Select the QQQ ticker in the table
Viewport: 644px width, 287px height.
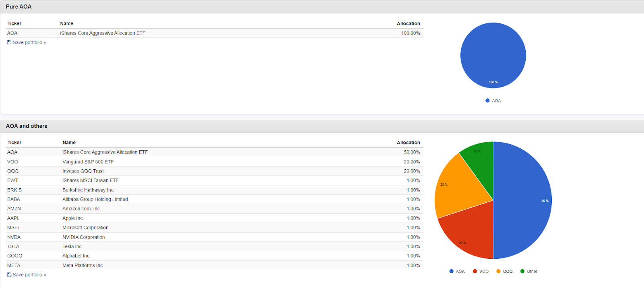point(13,171)
